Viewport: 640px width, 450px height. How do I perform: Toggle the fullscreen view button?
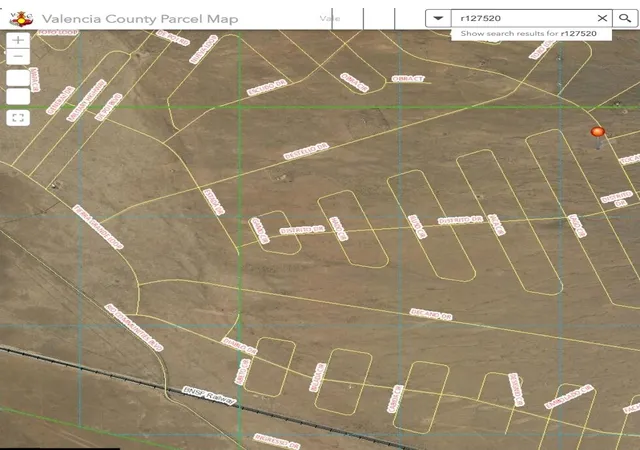[18, 118]
